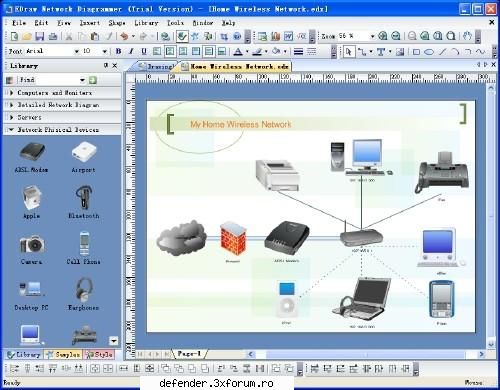This screenshot has width=500, height=390.
Task: Click the green Find go button
Action: coord(93,80)
